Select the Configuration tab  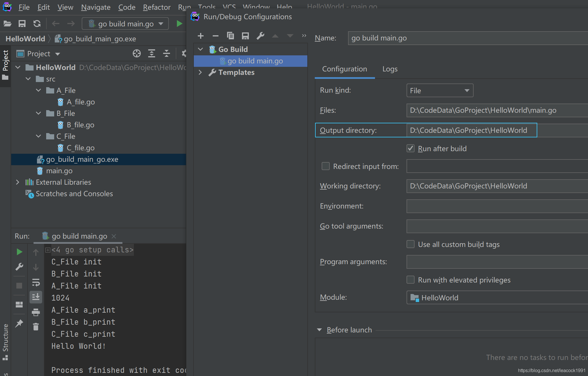click(345, 69)
